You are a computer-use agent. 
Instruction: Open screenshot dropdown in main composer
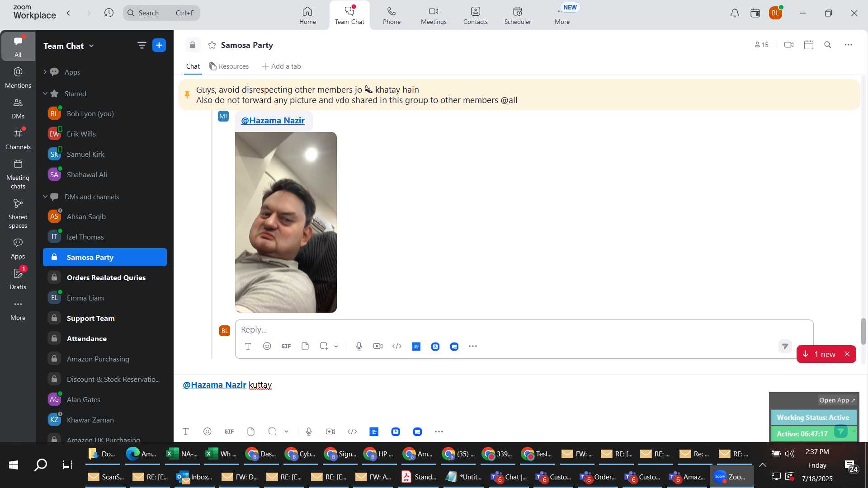tap(287, 432)
